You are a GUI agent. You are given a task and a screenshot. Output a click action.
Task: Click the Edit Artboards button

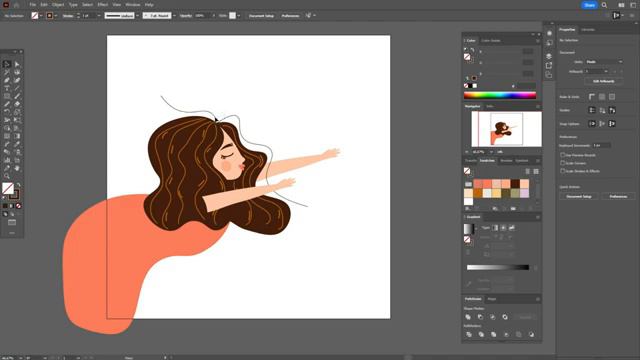[x=604, y=81]
